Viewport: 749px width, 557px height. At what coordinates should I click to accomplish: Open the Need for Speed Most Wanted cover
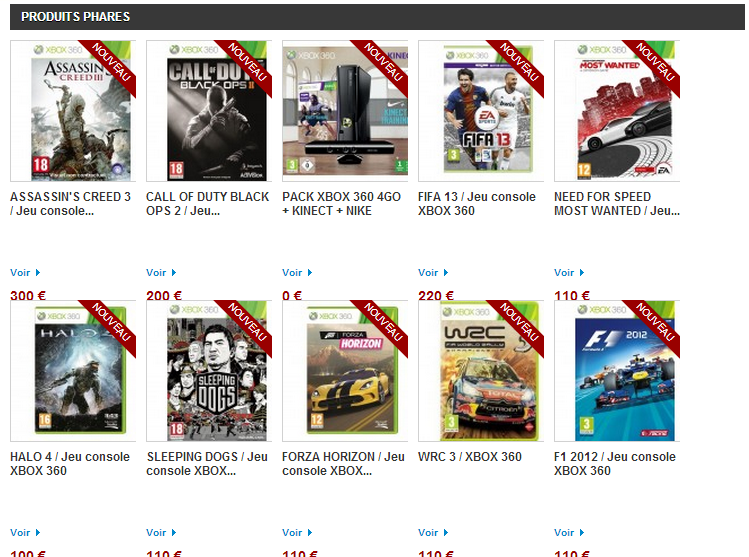pos(617,111)
